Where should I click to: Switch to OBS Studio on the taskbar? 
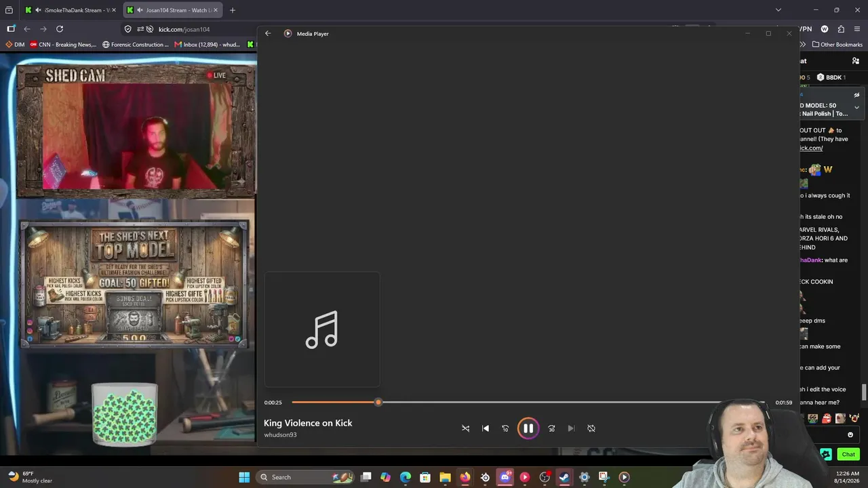click(545, 477)
